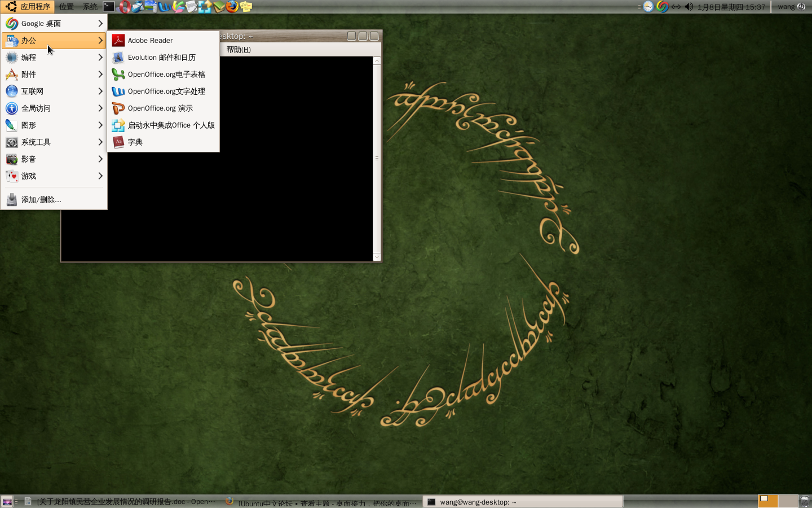Launch Firefox from the top panel
The width and height of the screenshot is (812, 508).
coord(232,7)
